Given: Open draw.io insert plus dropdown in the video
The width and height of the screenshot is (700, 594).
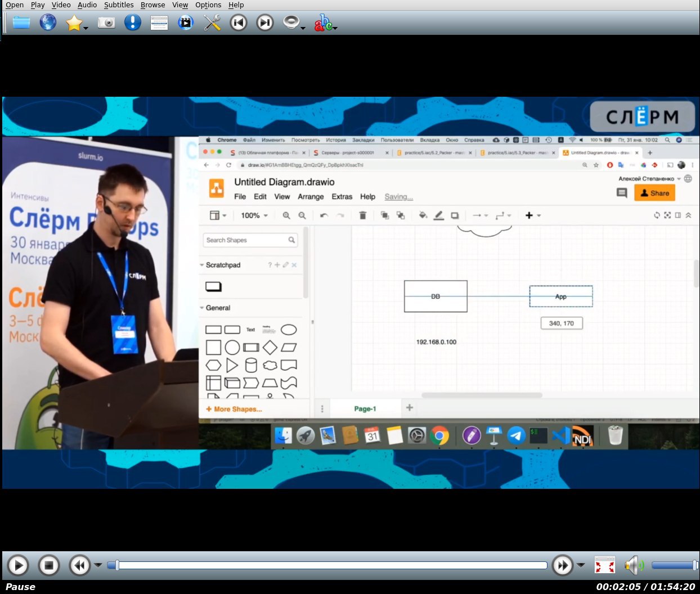Looking at the screenshot, I should pos(532,215).
